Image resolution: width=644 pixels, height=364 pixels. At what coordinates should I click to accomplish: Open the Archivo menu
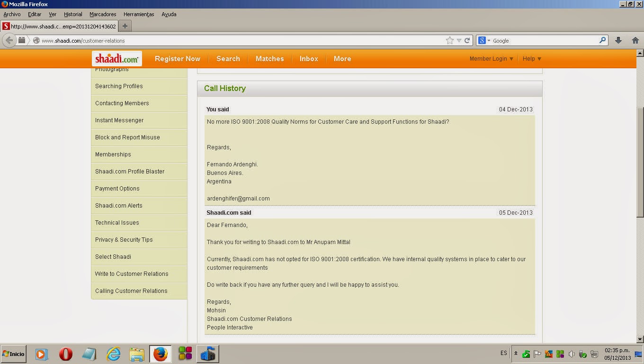[x=12, y=14]
